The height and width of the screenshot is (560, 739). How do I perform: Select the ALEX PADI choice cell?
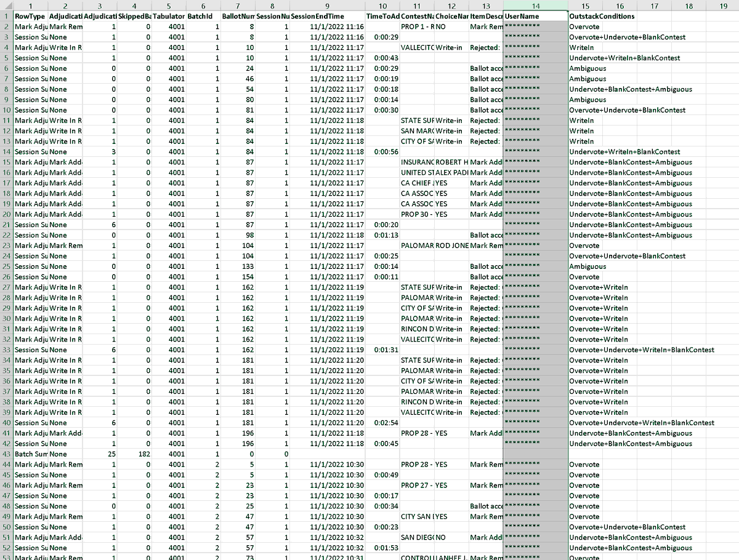click(451, 173)
